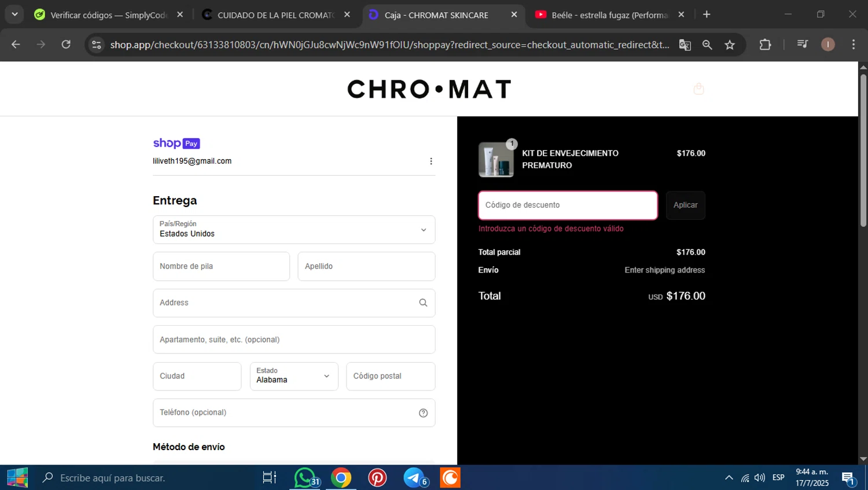Click the browser forward arrow

pos(41,45)
